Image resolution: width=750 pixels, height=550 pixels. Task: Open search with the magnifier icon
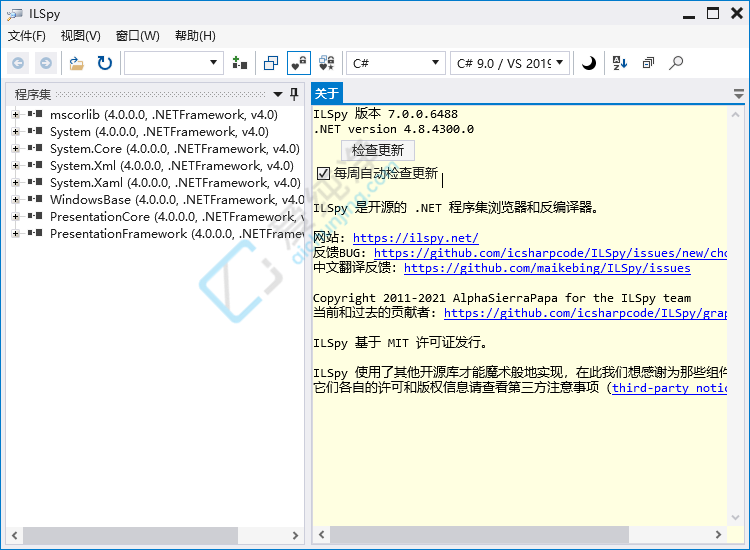pyautogui.click(x=676, y=63)
